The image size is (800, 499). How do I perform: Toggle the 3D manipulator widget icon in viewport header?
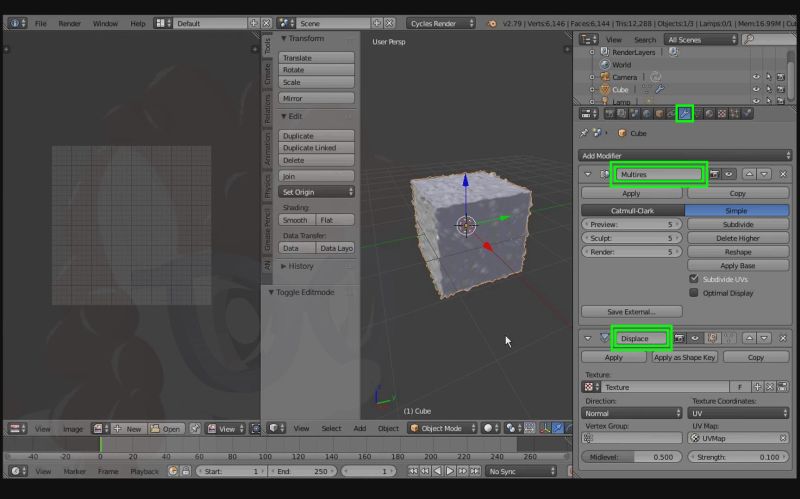point(545,429)
